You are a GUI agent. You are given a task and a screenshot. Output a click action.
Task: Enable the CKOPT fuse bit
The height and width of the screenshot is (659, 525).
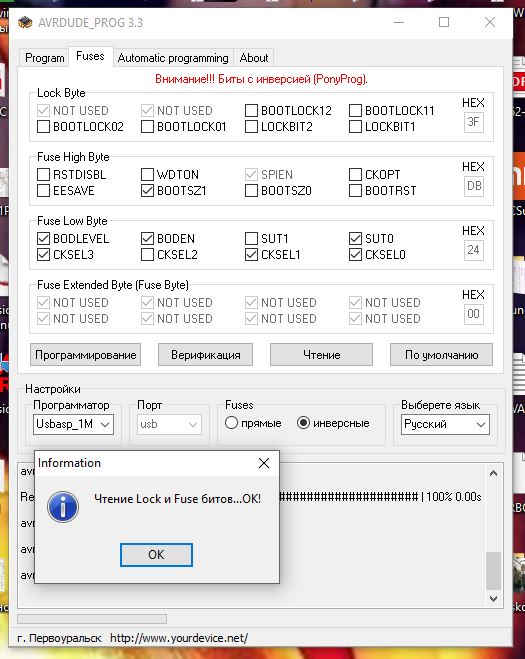coord(355,174)
